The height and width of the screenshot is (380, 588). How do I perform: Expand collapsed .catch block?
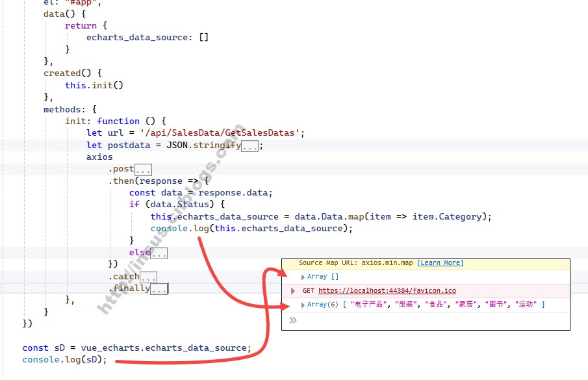[149, 277]
